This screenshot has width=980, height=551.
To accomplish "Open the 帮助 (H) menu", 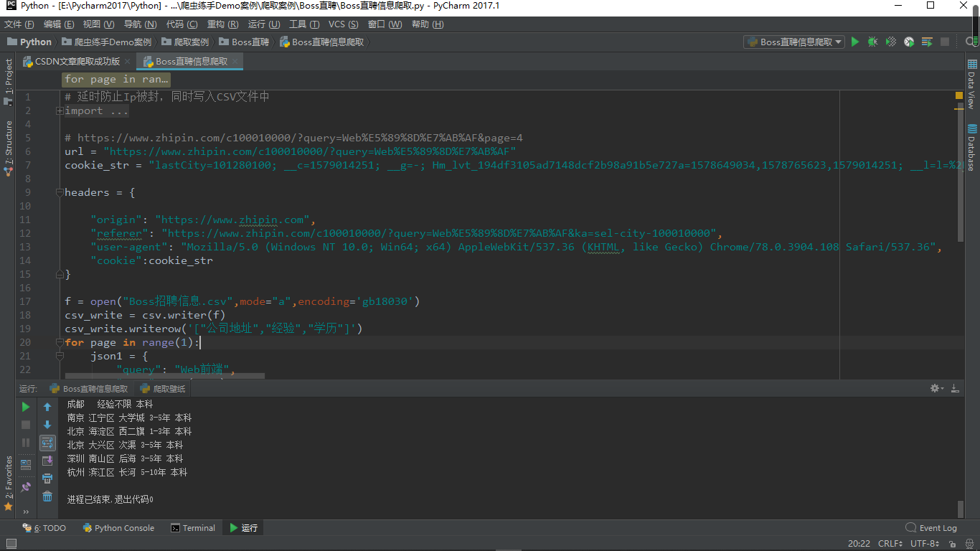I will coord(428,24).
